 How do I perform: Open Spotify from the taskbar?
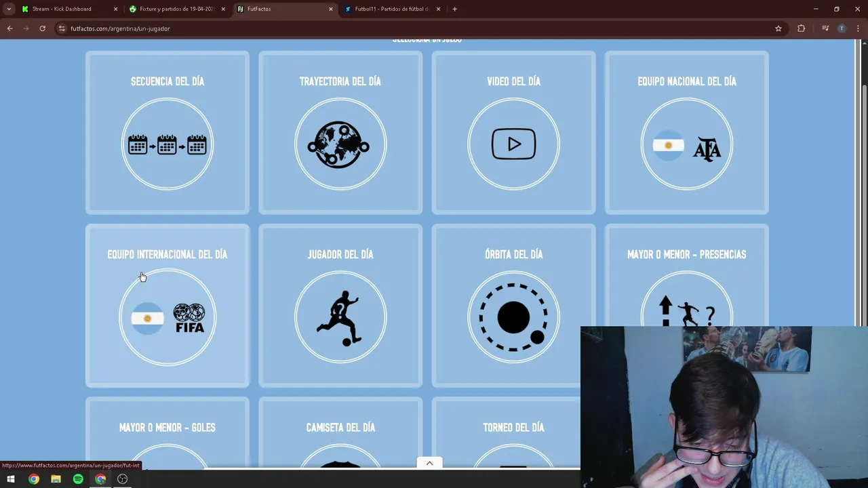tap(78, 479)
